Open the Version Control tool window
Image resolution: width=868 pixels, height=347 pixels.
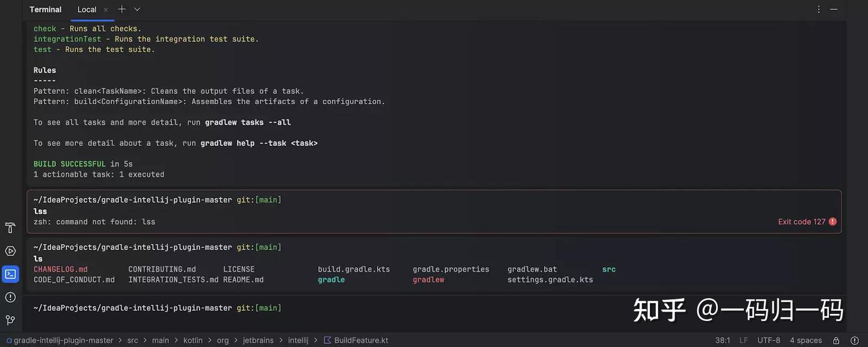(9, 318)
